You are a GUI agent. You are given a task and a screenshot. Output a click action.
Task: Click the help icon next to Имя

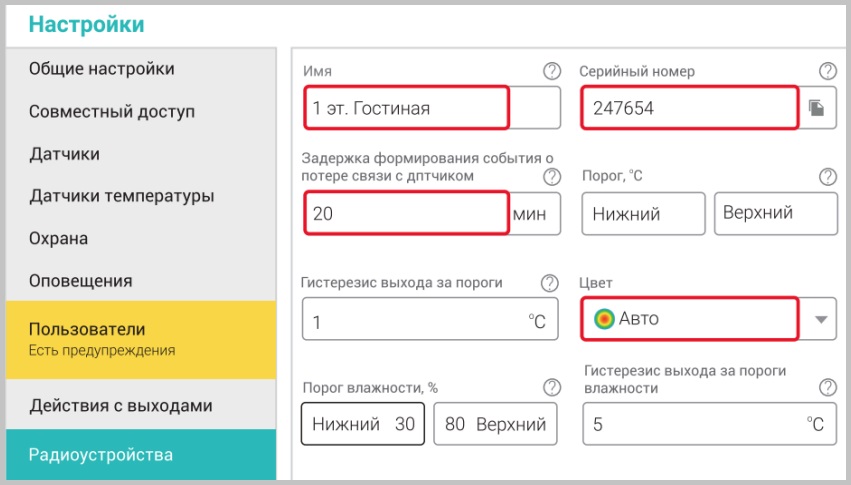click(551, 71)
